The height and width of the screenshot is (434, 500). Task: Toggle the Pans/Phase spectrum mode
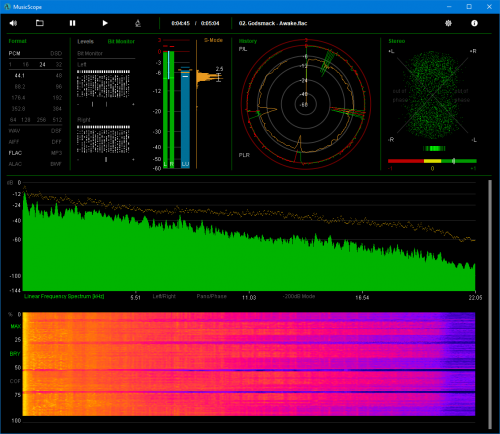pyautogui.click(x=211, y=296)
